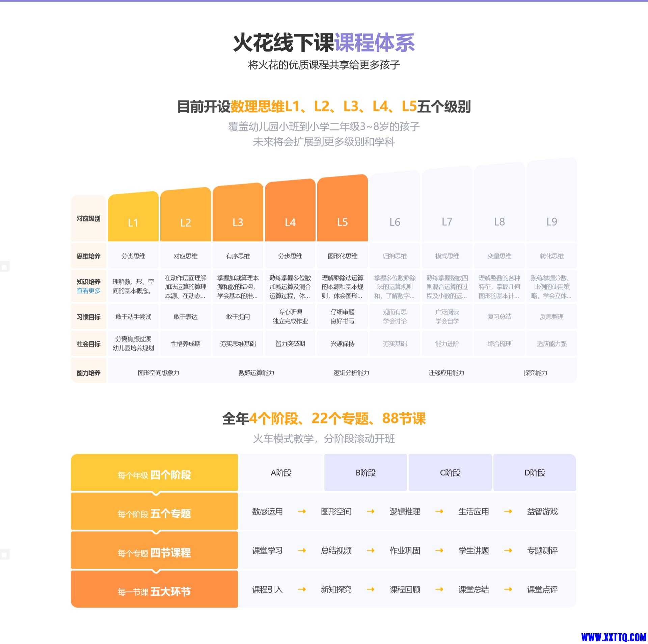This screenshot has width=648, height=644.
Task: Select the greyed-out L6 level header
Action: [x=395, y=206]
